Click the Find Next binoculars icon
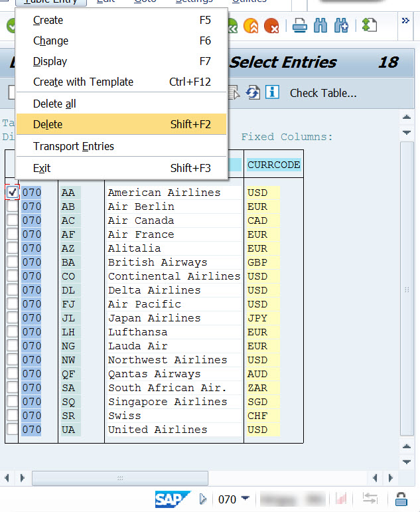The image size is (420, 512). coord(341,26)
